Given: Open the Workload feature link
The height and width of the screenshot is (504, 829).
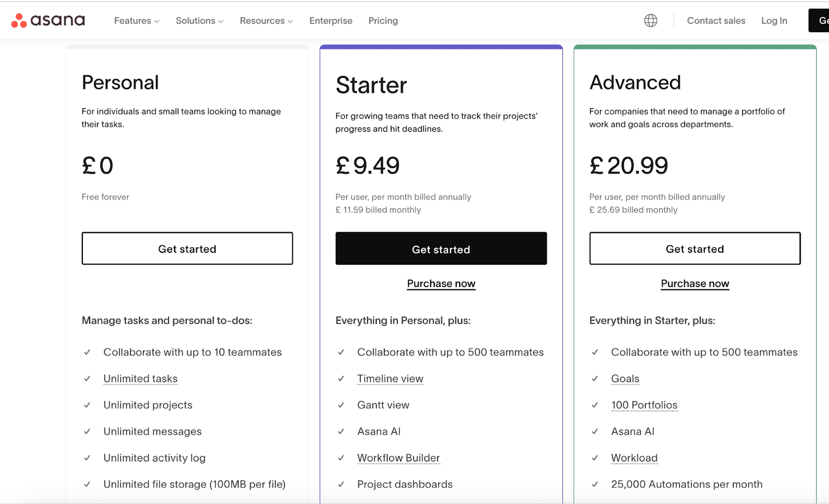Looking at the screenshot, I should point(634,458).
